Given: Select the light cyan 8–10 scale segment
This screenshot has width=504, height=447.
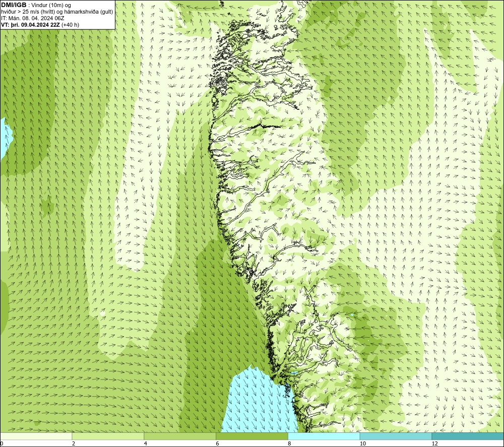Looking at the screenshot, I should click(324, 436).
